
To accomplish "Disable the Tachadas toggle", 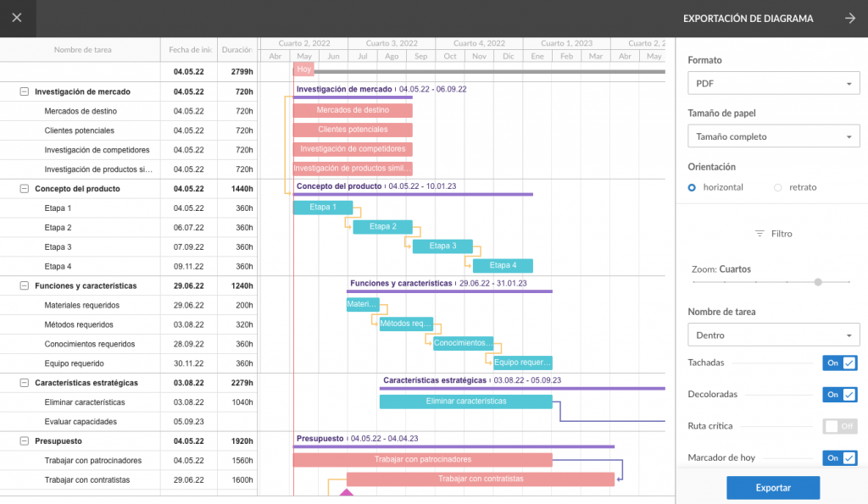I will tap(838, 363).
